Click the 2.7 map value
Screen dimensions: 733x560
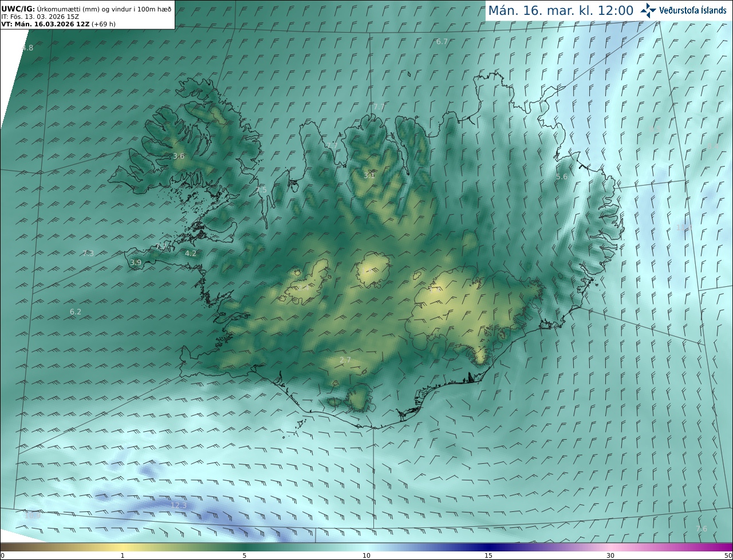coord(345,360)
